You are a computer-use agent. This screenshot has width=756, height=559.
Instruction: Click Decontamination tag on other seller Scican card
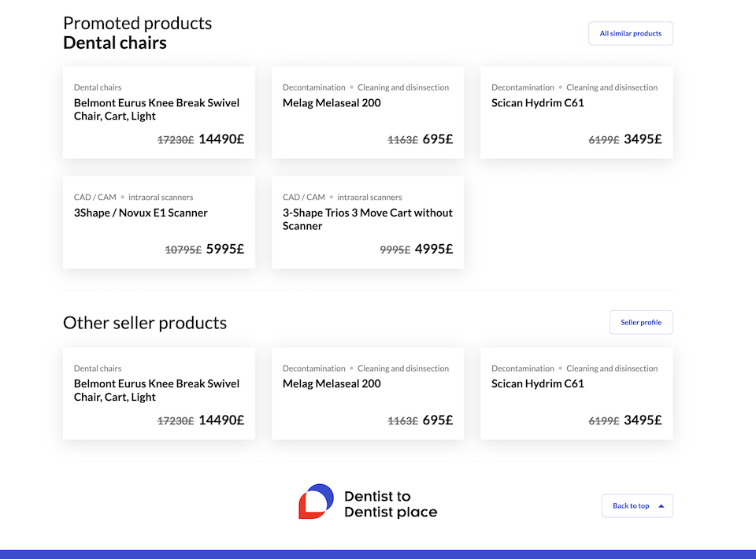pos(523,368)
